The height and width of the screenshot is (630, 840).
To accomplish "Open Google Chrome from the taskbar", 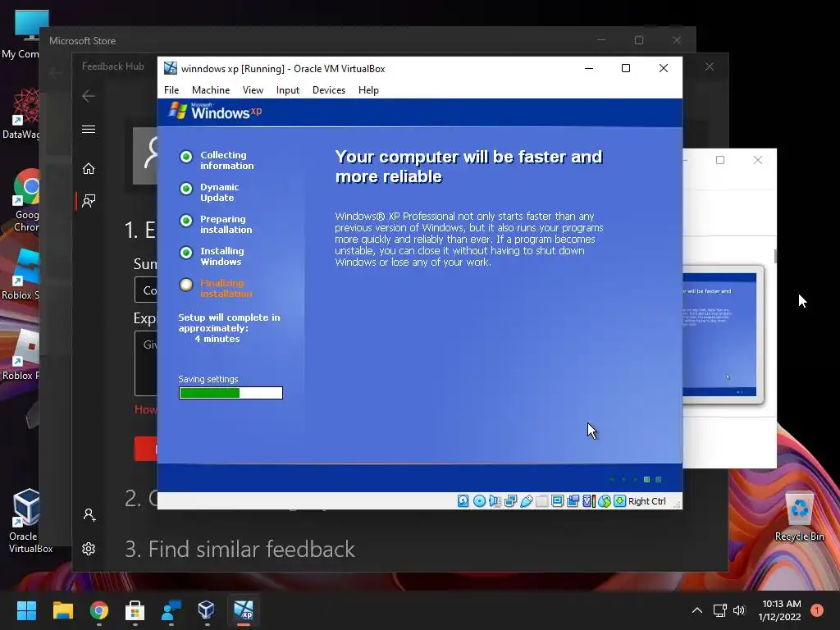I will pos(98,610).
